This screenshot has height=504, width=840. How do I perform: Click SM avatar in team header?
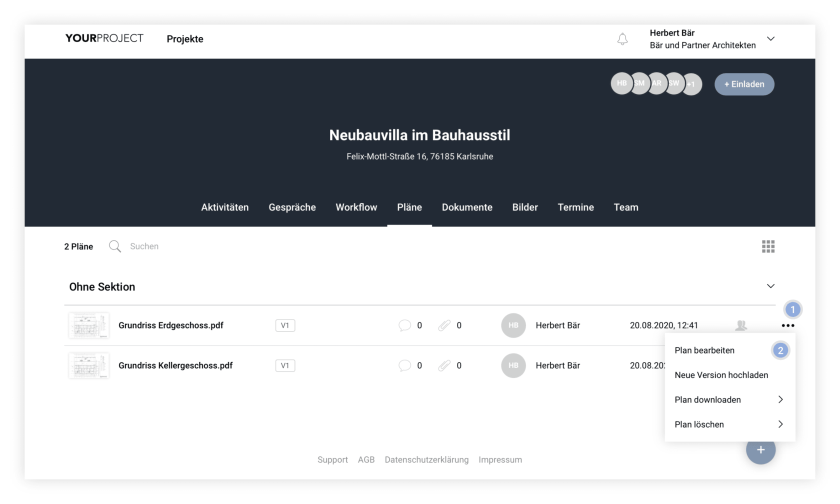[640, 83]
